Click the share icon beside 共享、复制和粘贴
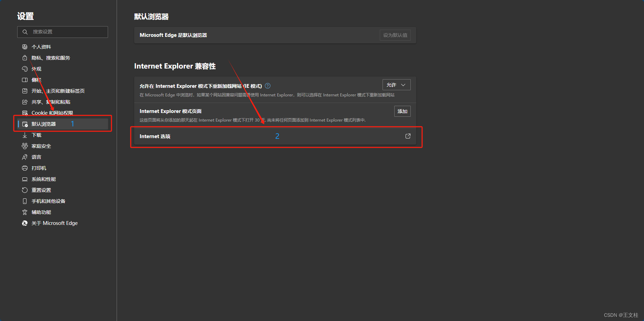Viewport: 644px width, 321px height. [25, 102]
